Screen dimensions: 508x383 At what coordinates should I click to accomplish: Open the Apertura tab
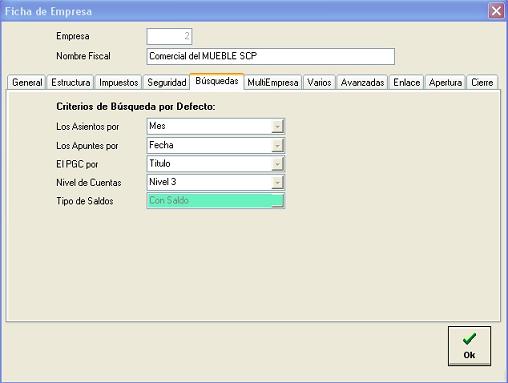tap(445, 82)
